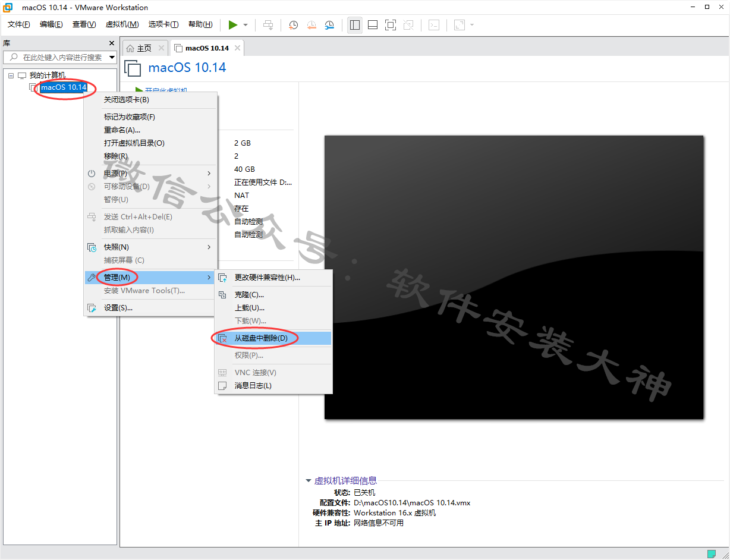Viewport: 730px width, 560px height.
Task: Select macOS 10.14 in the library tree
Action: [x=64, y=87]
